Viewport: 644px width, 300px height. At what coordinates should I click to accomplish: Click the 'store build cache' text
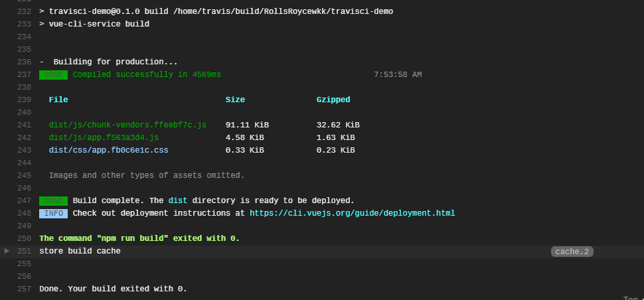coord(80,251)
